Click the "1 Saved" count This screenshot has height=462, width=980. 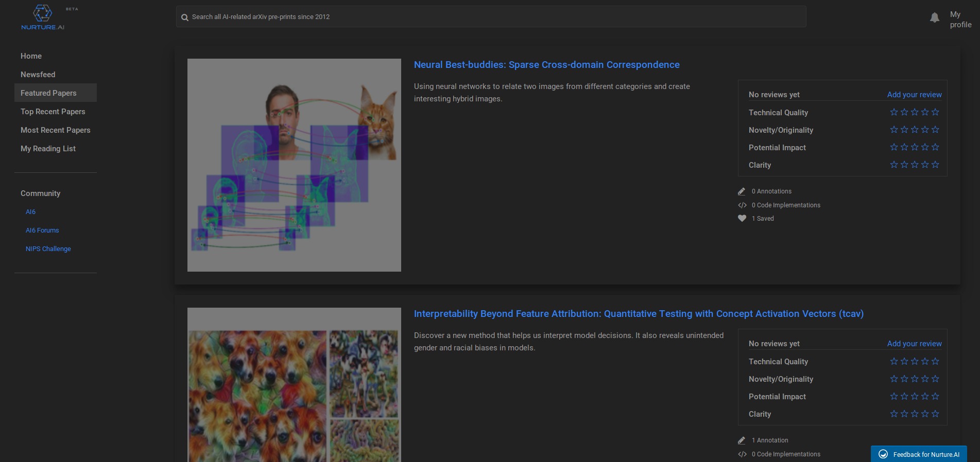(763, 219)
